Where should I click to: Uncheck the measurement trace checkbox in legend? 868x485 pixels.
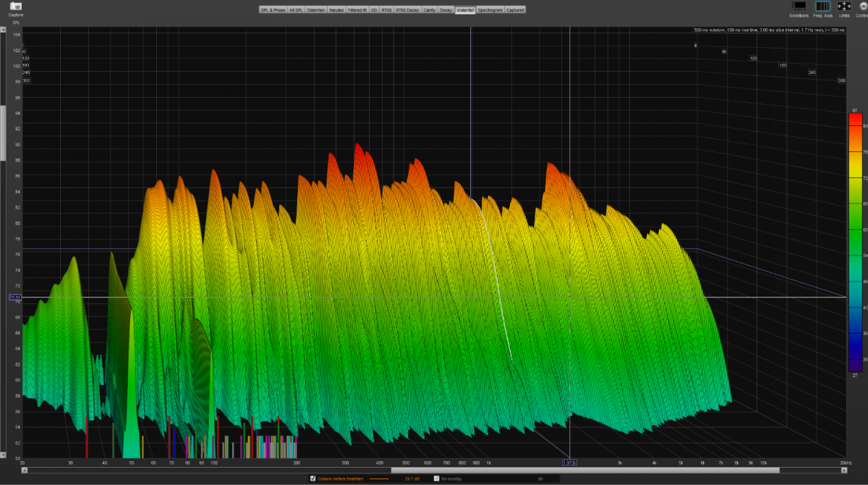(x=312, y=478)
